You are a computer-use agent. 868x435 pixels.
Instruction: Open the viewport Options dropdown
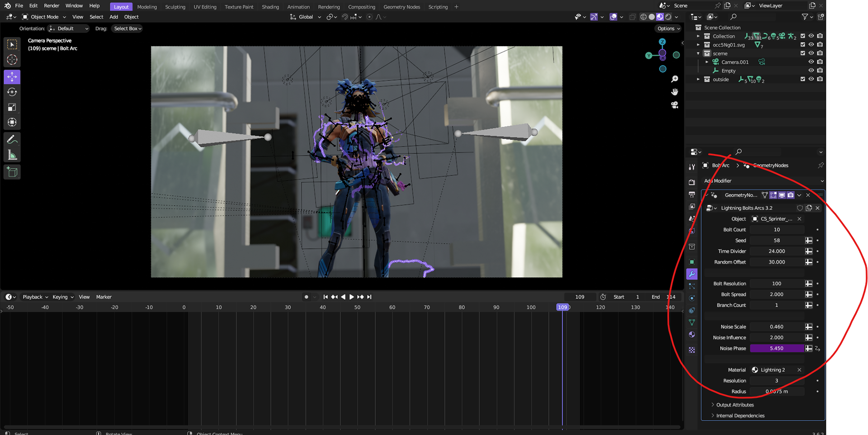(x=669, y=28)
